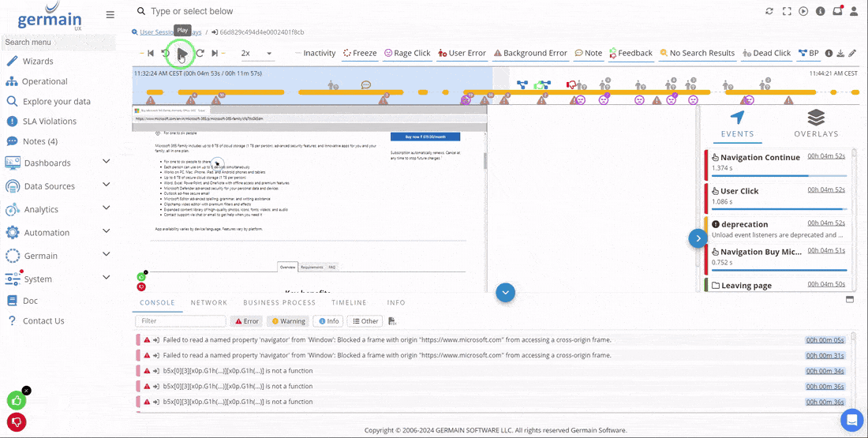Rewind the replay with the back arrow
This screenshot has width=868, height=438.
tap(166, 53)
